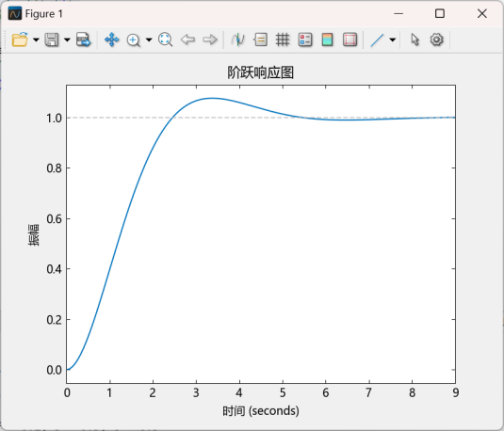
Task: Activate the data cursor tool
Action: 237,40
